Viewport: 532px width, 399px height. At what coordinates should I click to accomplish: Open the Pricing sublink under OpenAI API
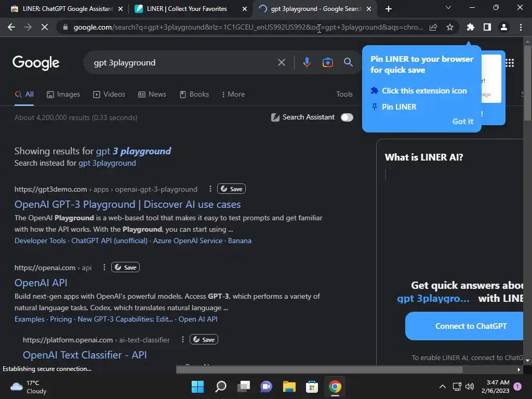[x=61, y=320]
